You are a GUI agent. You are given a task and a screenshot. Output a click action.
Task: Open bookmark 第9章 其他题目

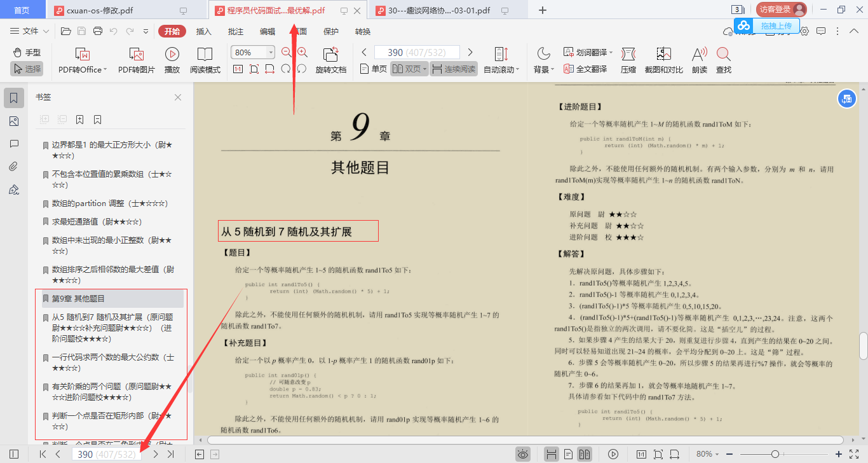[x=113, y=298]
